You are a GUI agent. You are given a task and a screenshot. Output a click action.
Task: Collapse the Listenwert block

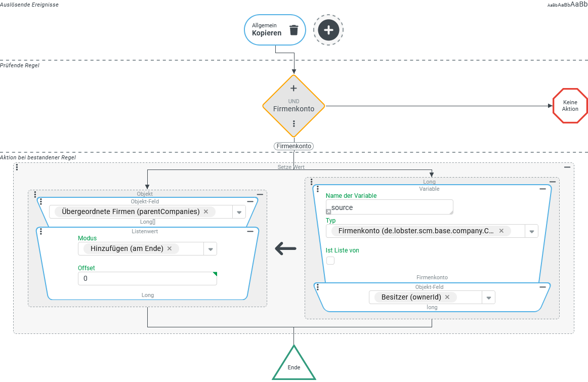point(250,232)
